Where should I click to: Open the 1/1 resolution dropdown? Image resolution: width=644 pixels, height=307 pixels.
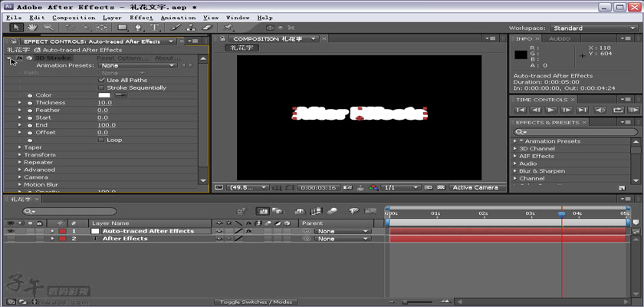pyautogui.click(x=400, y=187)
